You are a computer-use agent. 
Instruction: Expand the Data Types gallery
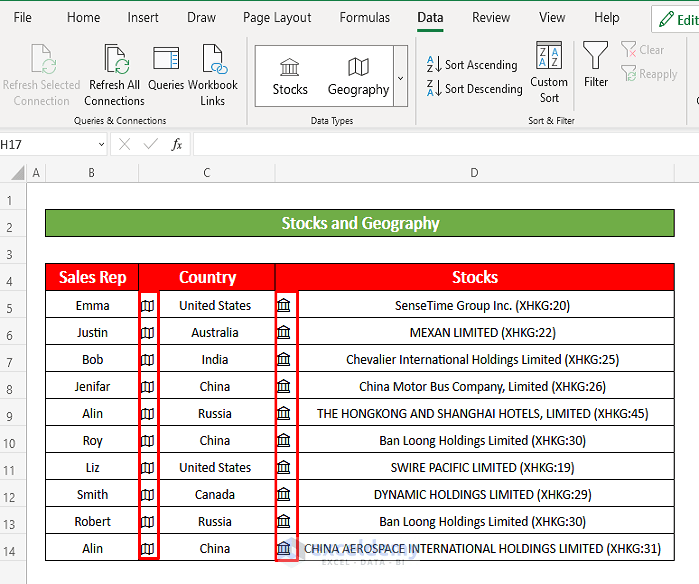tap(401, 77)
